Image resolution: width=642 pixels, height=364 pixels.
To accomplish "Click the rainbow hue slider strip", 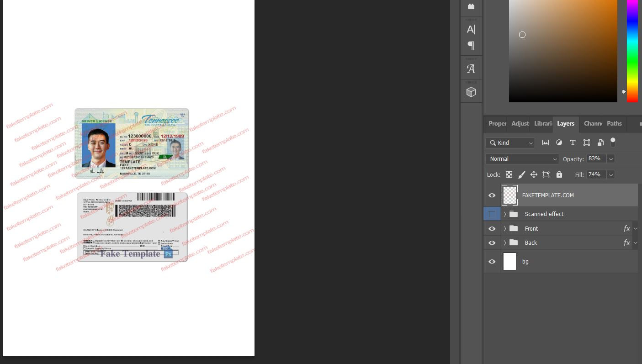I will pos(632,50).
